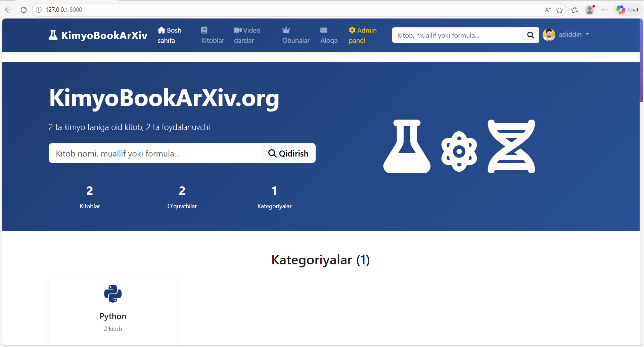This screenshot has height=347, width=644.
Task: Go to Bosh sahifa home tab
Action: [x=169, y=35]
